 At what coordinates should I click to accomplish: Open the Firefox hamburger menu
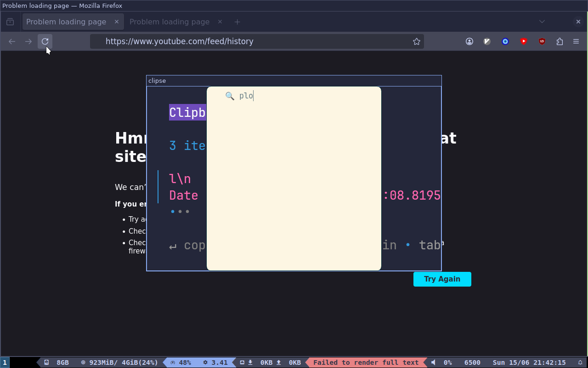click(576, 41)
